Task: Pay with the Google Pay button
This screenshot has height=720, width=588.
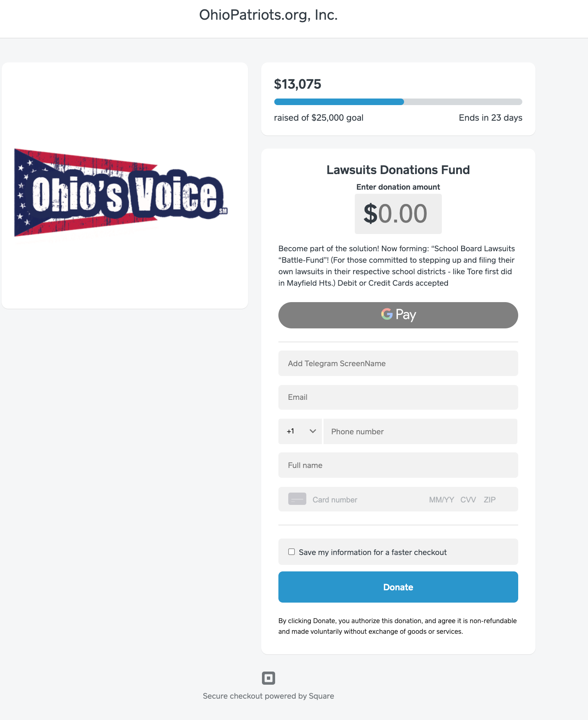Action: (398, 315)
